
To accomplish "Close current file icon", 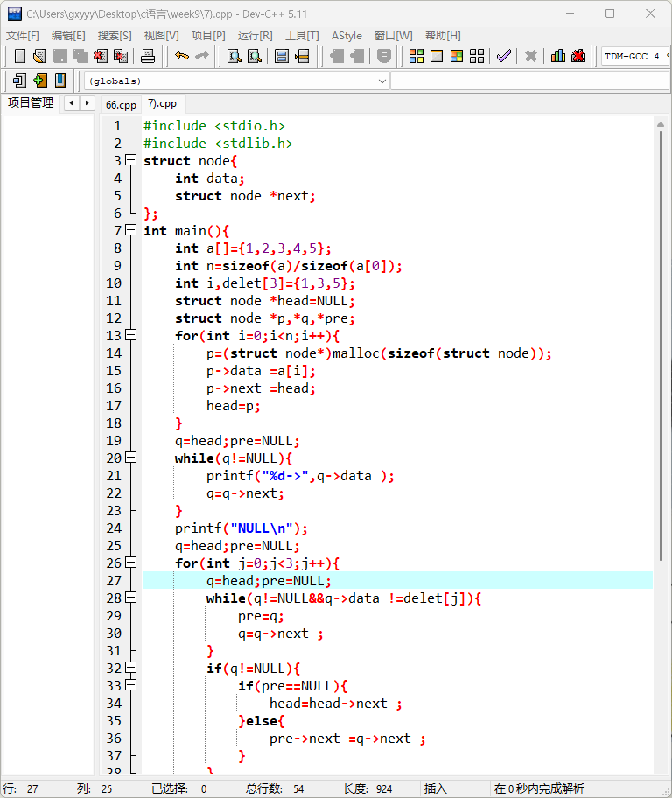I will click(x=100, y=56).
